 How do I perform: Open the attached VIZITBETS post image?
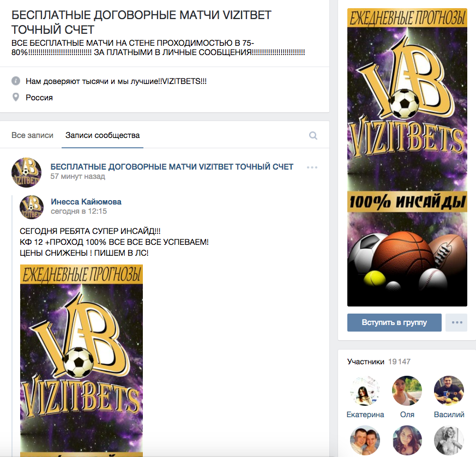(81, 360)
